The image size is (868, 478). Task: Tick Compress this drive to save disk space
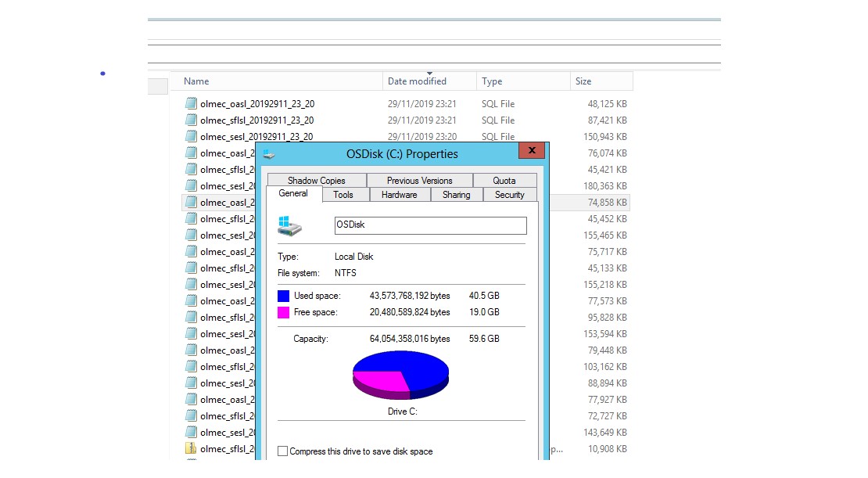283,451
